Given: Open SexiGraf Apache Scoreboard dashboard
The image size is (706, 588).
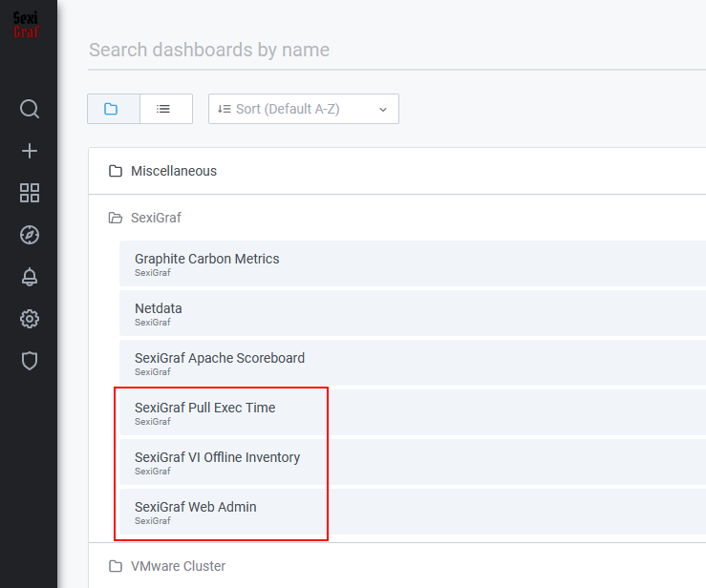Looking at the screenshot, I should (413, 363).
